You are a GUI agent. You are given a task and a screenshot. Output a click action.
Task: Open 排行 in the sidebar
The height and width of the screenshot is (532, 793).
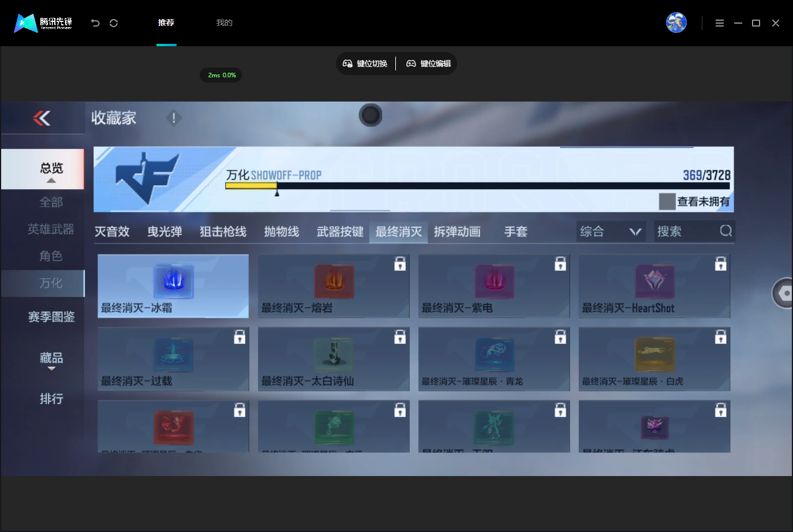click(51, 399)
